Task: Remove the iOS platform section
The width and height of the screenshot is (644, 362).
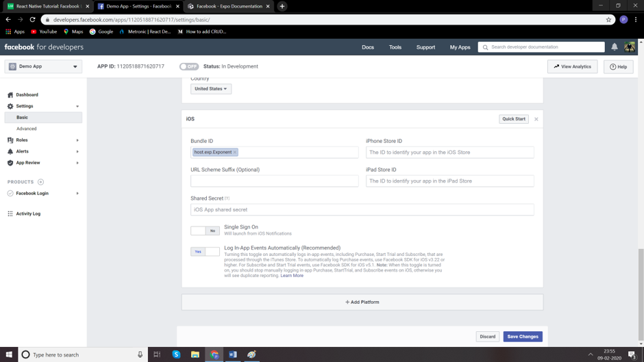Action: [536, 119]
